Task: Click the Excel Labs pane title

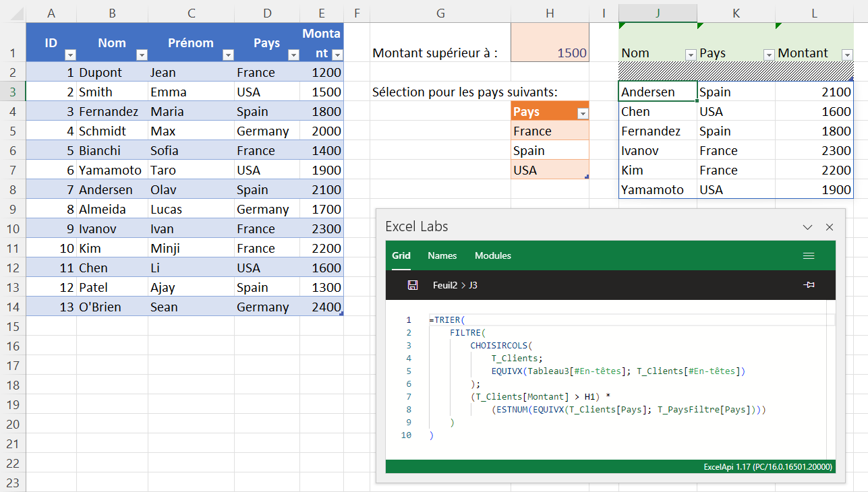Action: pyautogui.click(x=416, y=226)
